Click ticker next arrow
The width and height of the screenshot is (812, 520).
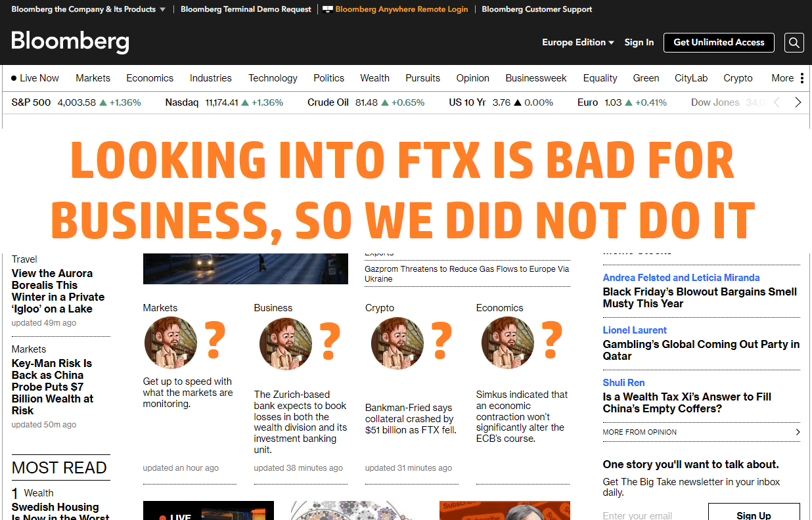pyautogui.click(x=798, y=102)
